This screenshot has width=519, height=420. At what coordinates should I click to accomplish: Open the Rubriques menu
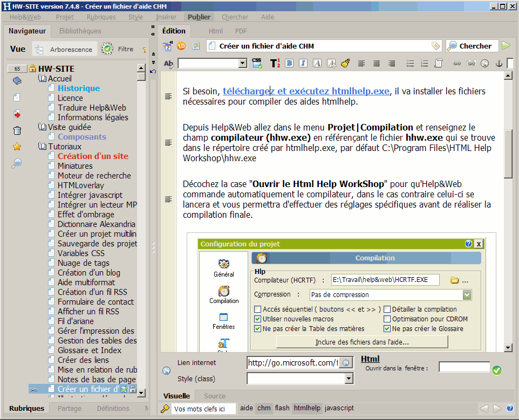point(101,17)
